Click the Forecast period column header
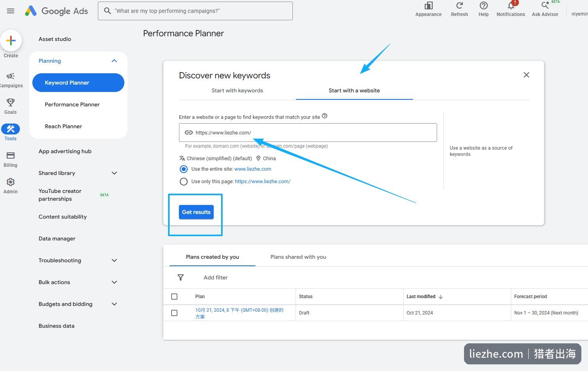This screenshot has height=371, width=588. (x=531, y=297)
